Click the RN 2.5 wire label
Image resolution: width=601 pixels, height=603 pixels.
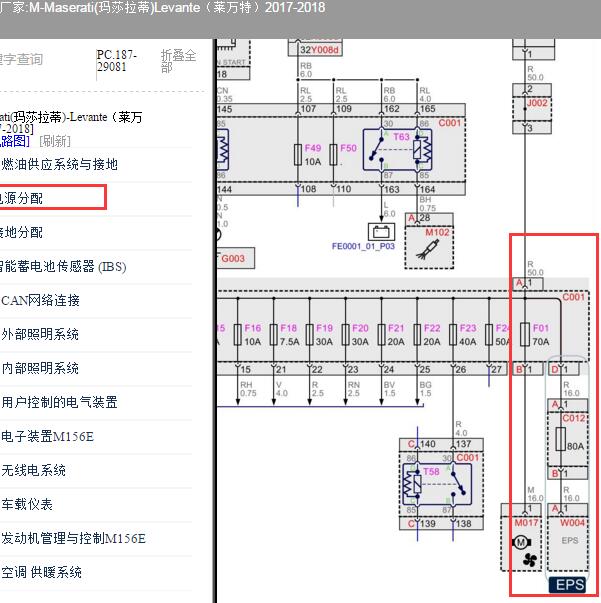353,389
